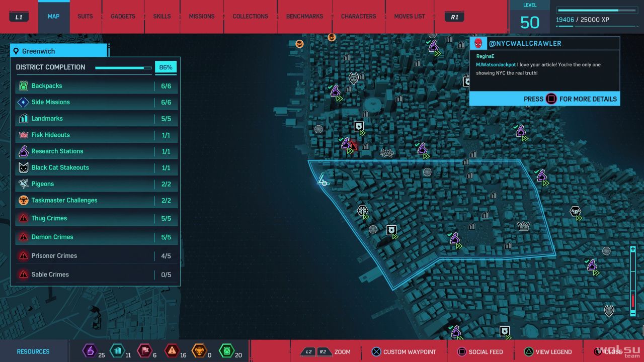Viewport: 644px width, 362px height.
Task: Open the SUITS tab
Action: (x=85, y=17)
